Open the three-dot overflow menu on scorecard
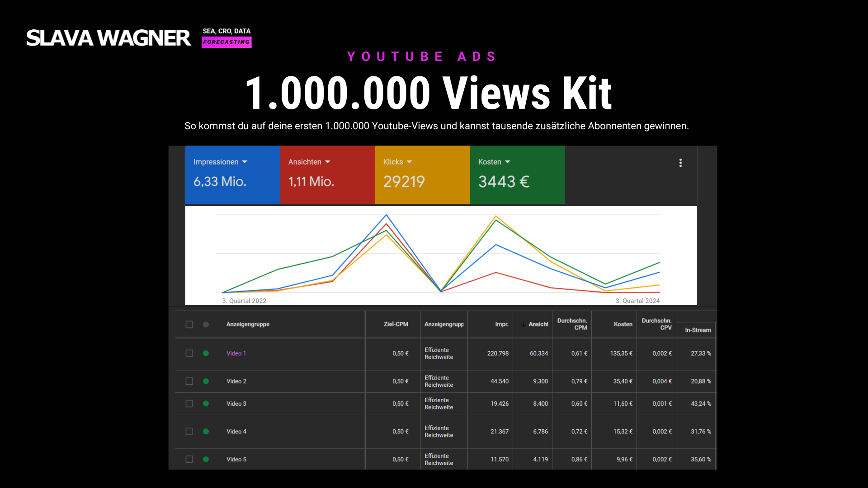Image resolution: width=868 pixels, height=488 pixels. pyautogui.click(x=680, y=163)
